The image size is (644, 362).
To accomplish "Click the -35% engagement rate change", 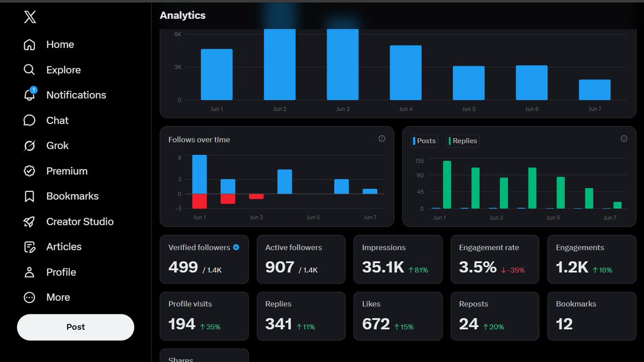I will click(514, 270).
